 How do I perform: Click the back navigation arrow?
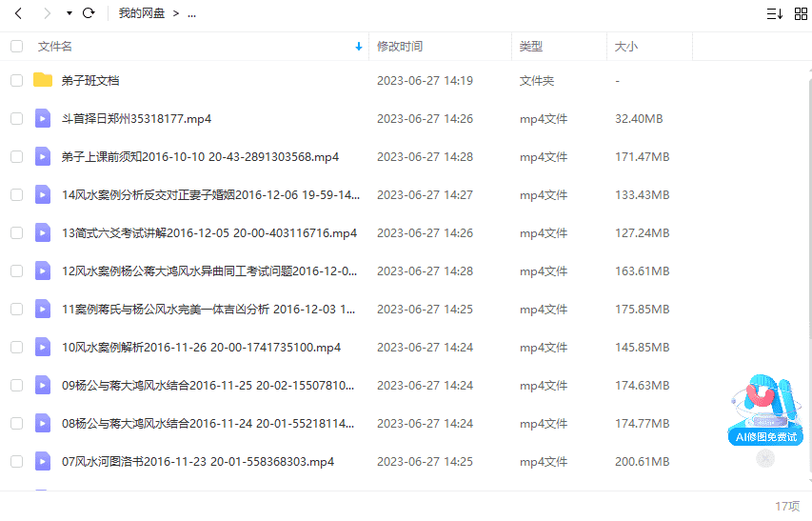[18, 13]
